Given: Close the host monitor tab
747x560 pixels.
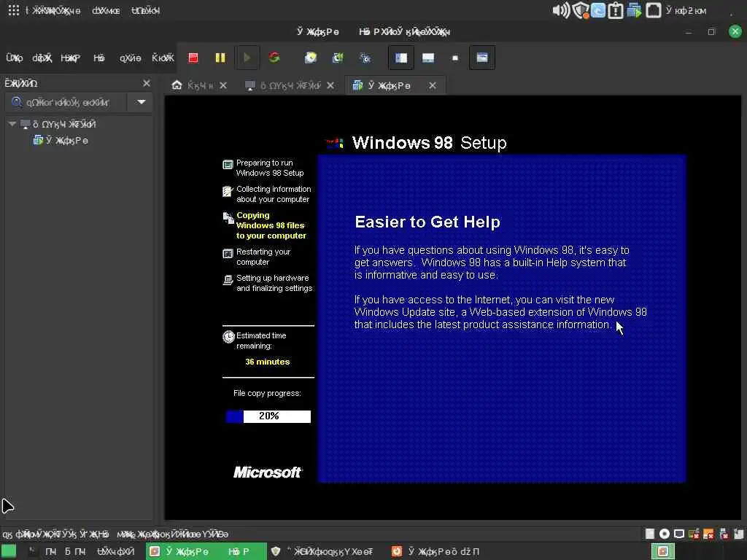Looking at the screenshot, I should (x=330, y=85).
